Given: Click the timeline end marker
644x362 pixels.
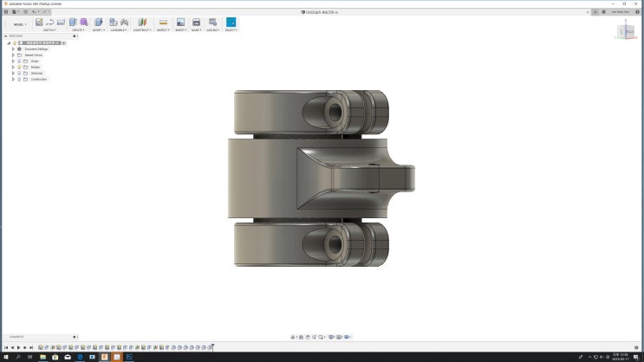Looking at the screenshot, I should click(x=212, y=346).
